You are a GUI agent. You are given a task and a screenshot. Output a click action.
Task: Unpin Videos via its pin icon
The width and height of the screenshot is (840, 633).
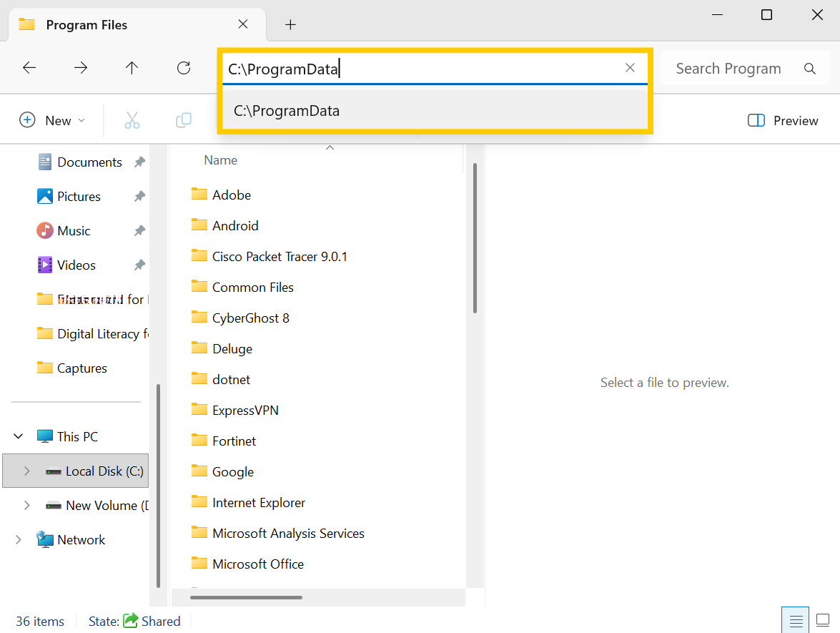coord(139,265)
